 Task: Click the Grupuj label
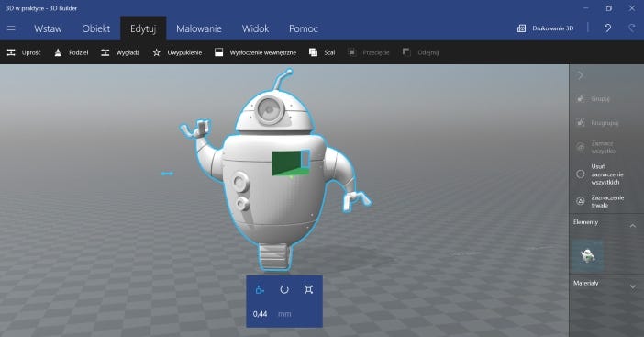point(600,99)
